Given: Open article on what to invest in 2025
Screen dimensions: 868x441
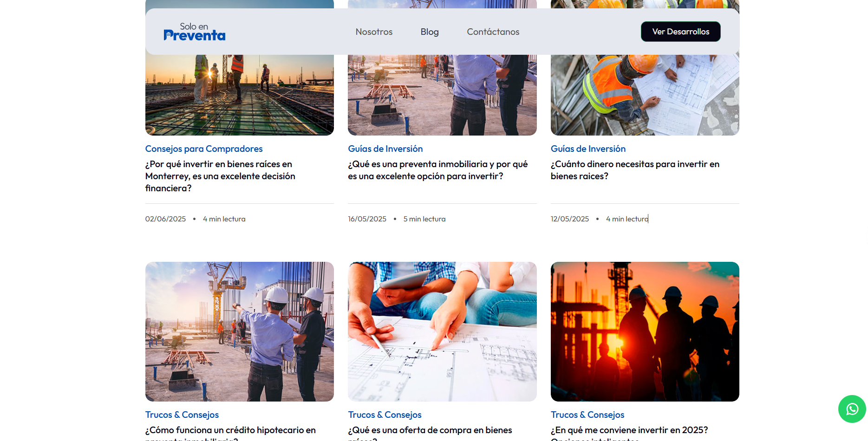Looking at the screenshot, I should coord(629,430).
